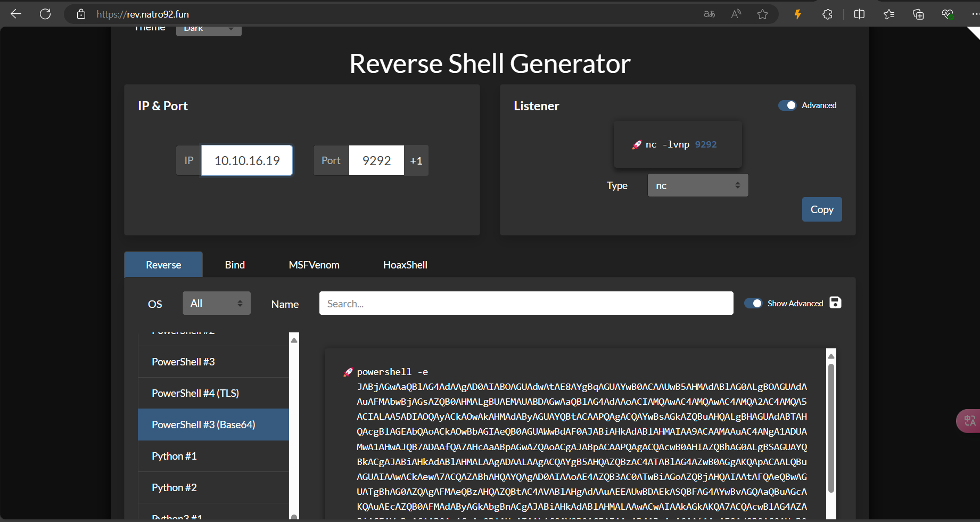Image resolution: width=980 pixels, height=522 pixels.
Task: Open the listener Type dropdown
Action: [698, 185]
